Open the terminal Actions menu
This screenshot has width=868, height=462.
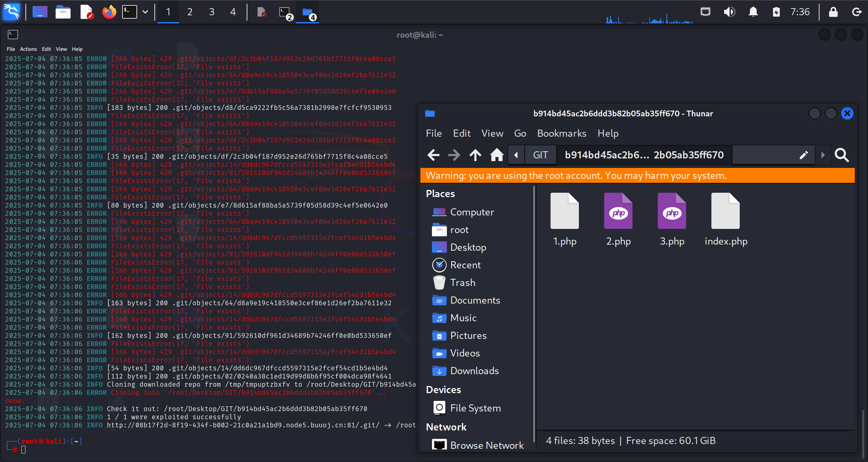point(28,49)
